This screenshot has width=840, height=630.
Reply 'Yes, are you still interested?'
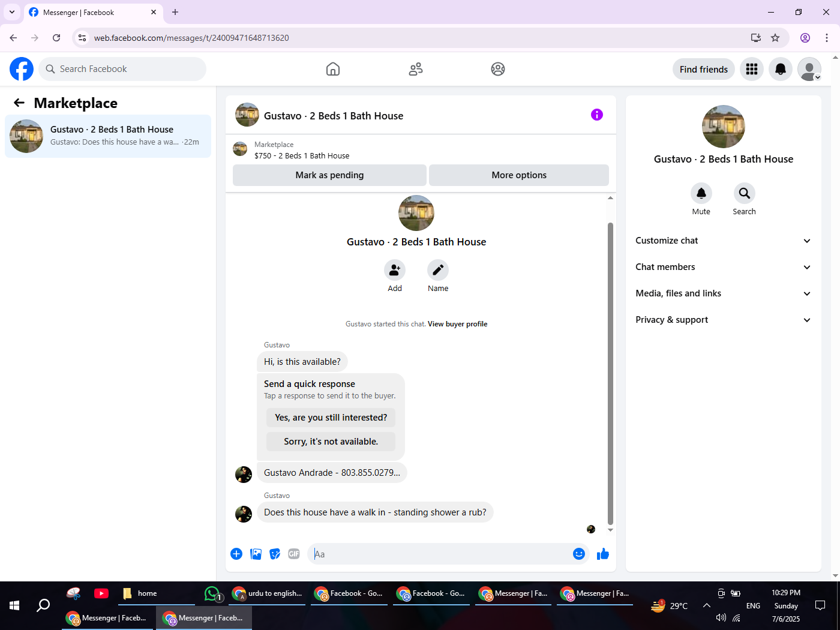pos(331,418)
